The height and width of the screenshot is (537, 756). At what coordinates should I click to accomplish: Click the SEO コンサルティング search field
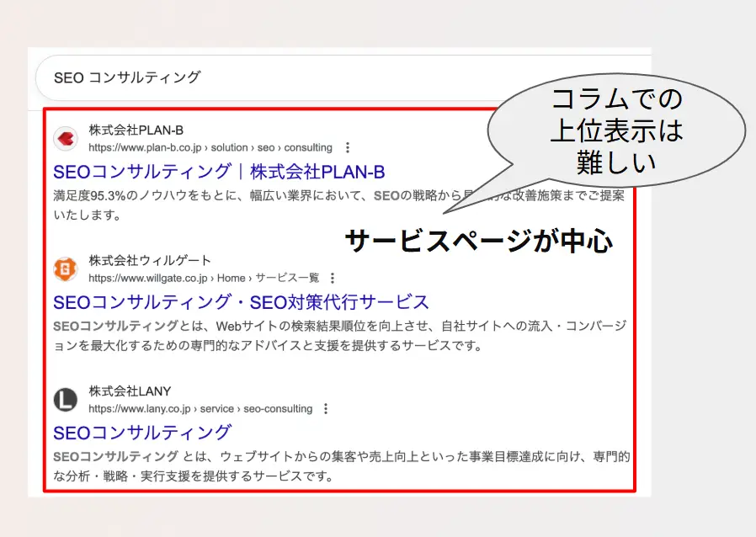point(253,77)
